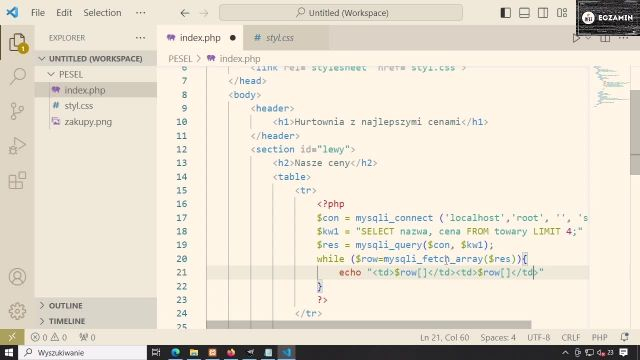
Task: Open the Edit menu
Action: (64, 13)
